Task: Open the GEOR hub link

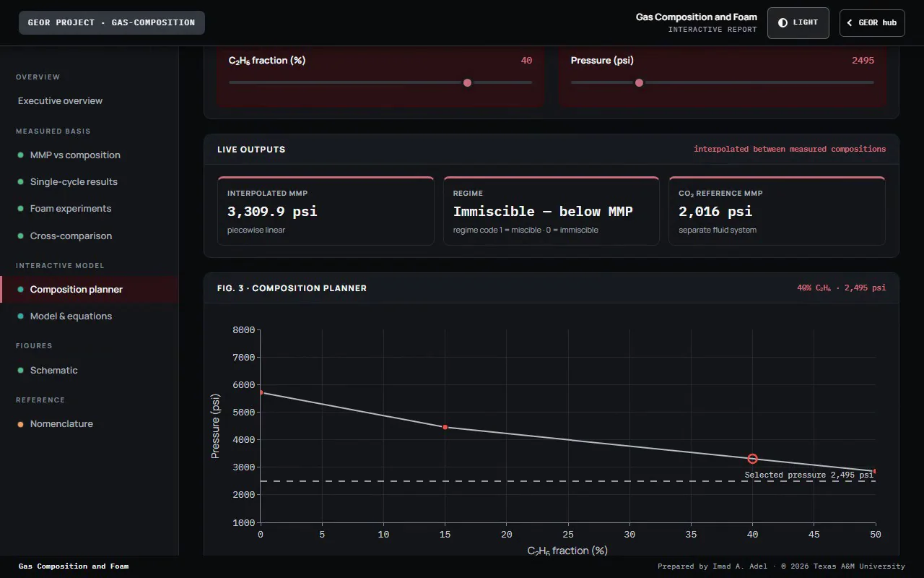Action: [872, 22]
